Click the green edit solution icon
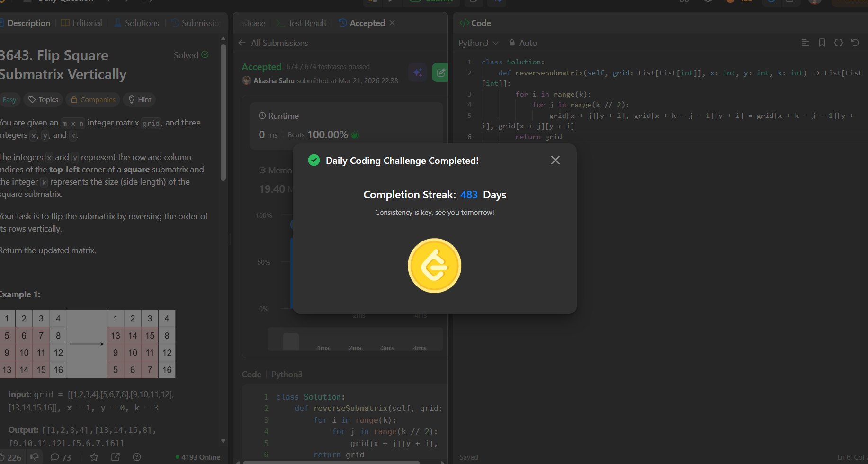The image size is (868, 464). tap(440, 72)
